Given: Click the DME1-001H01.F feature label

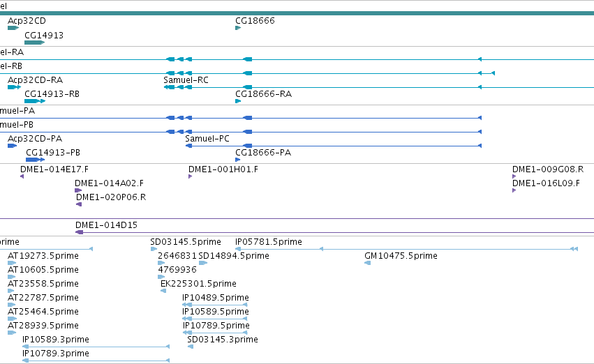Looking at the screenshot, I should 223,169.
